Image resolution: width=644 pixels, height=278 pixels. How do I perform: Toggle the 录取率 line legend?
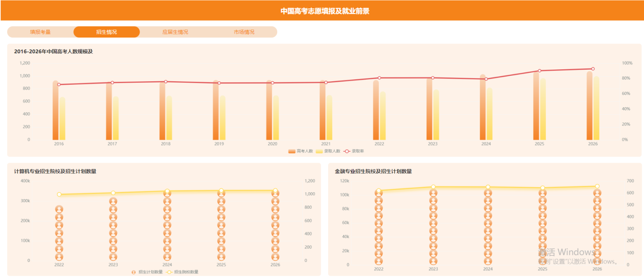point(354,151)
